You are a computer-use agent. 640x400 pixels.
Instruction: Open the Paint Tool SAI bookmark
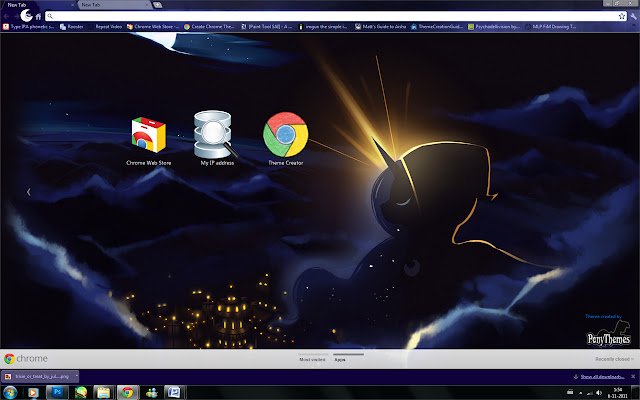267,27
